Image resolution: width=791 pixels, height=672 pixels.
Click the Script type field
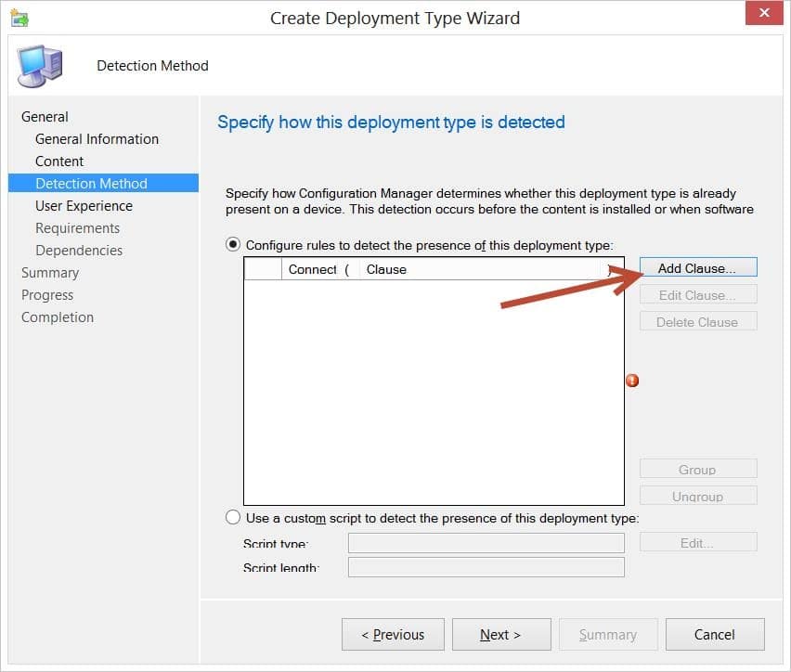[x=486, y=543]
